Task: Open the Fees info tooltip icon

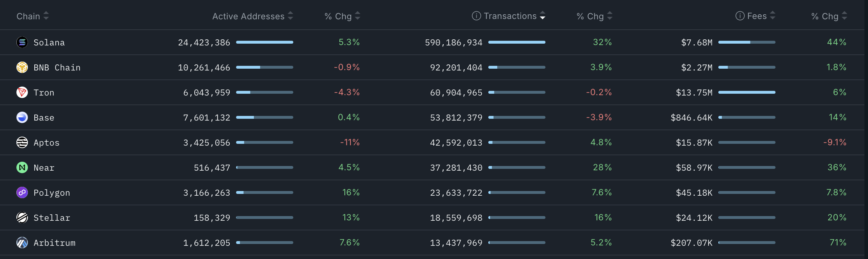Action: (740, 16)
